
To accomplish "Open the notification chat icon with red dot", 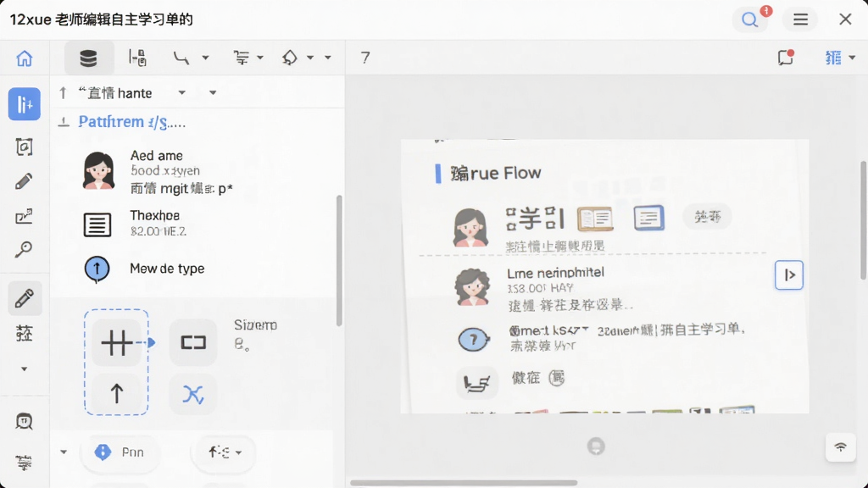I will 786,57.
